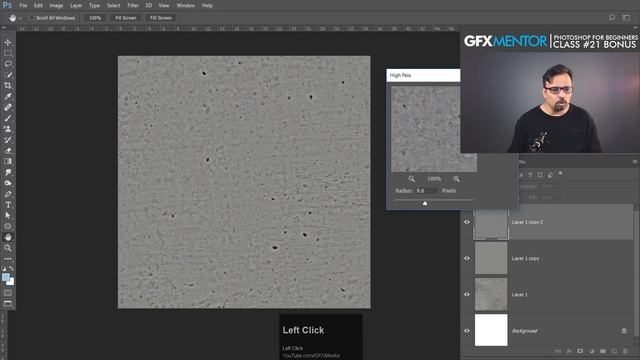This screenshot has height=360, width=640.
Task: Hide the Layer 1 copy 2 layer
Action: (467, 222)
